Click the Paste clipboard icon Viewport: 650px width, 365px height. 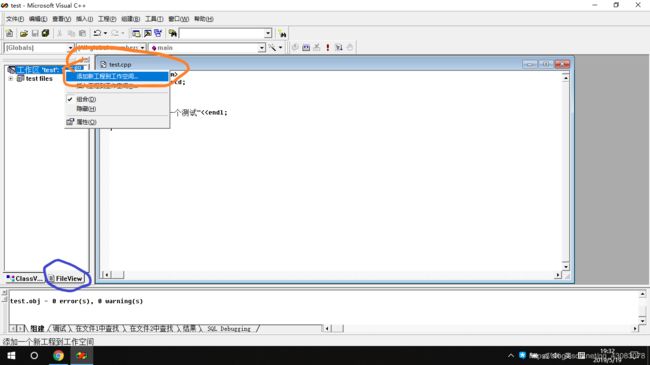tap(82, 33)
